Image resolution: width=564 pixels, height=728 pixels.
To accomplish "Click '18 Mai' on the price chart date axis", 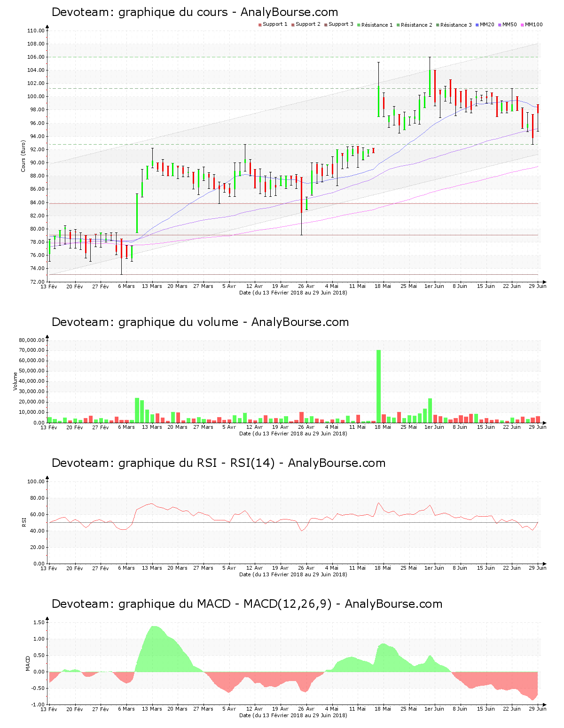I will [x=383, y=286].
